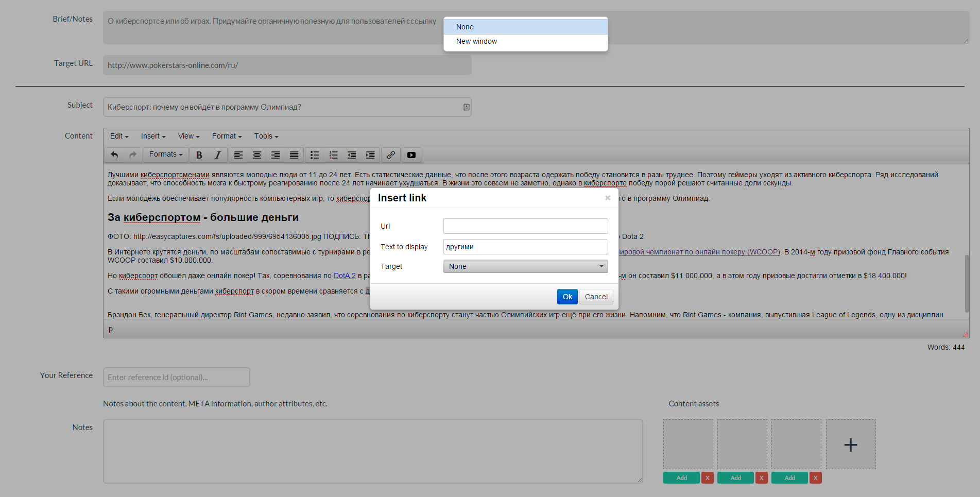Click the Undo arrow in editor toolbar

[x=114, y=155]
